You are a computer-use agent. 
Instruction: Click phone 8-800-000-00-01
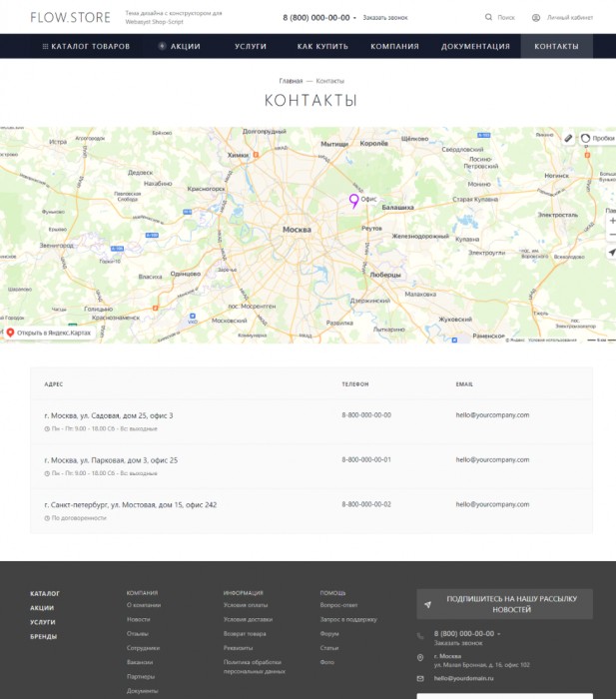[x=366, y=459]
